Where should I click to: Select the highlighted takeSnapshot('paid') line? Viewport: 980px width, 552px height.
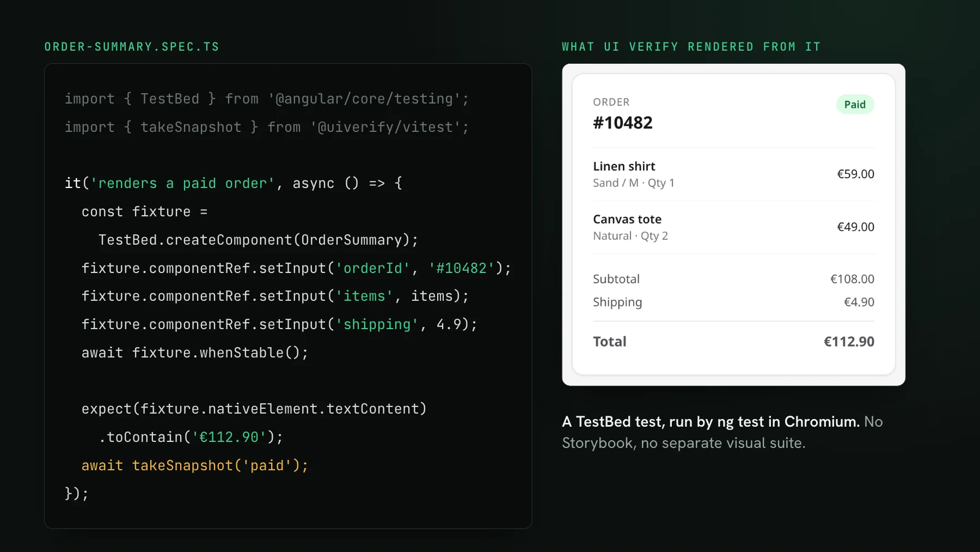pos(195,465)
